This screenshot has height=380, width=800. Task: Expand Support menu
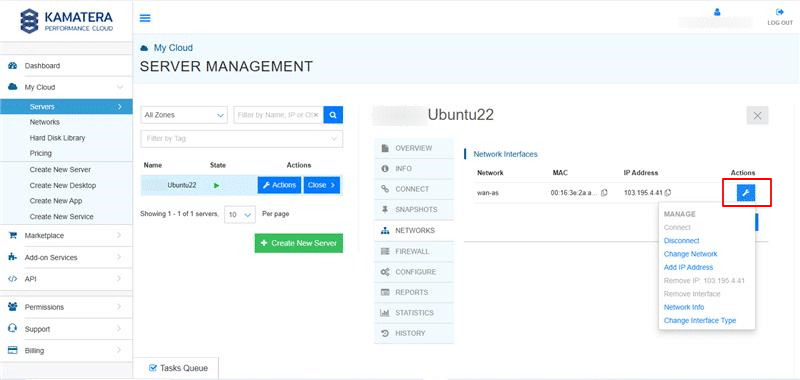(66, 329)
